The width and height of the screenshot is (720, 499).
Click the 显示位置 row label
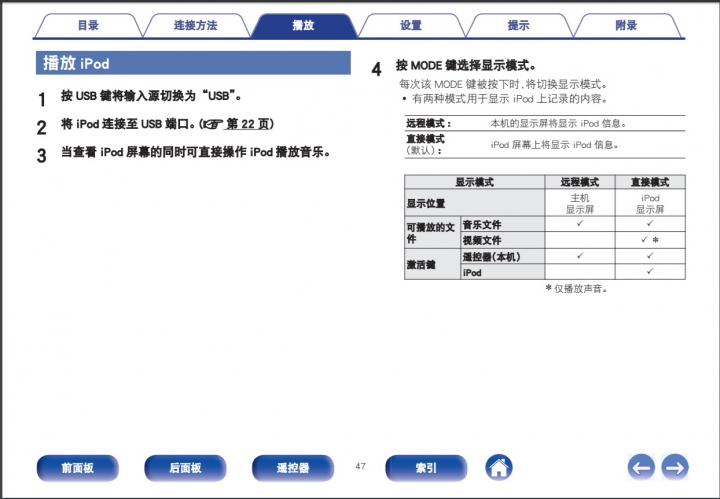pyautogui.click(x=474, y=203)
